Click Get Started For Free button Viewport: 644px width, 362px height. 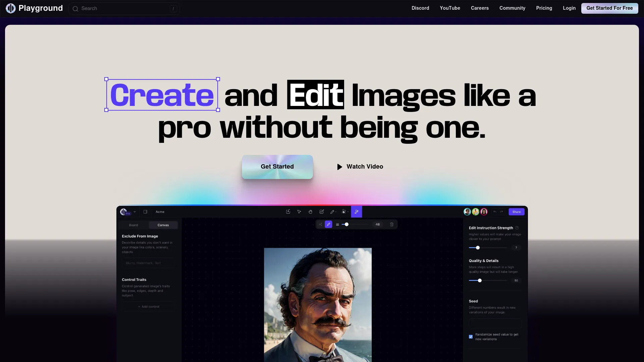(x=609, y=8)
